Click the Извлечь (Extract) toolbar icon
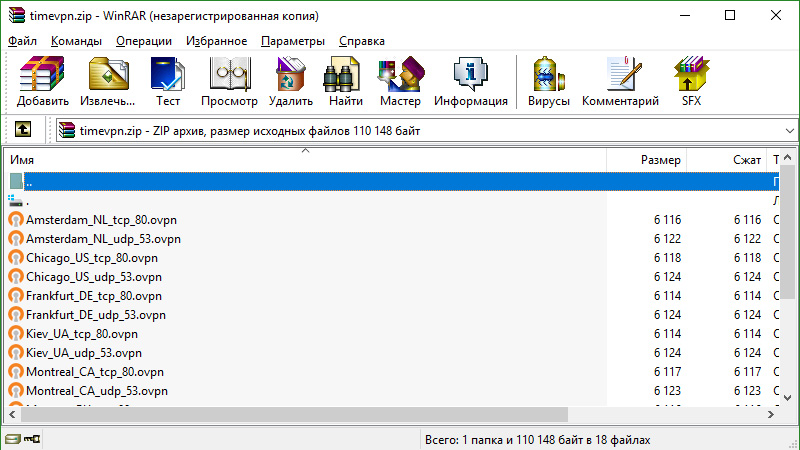 pos(108,81)
